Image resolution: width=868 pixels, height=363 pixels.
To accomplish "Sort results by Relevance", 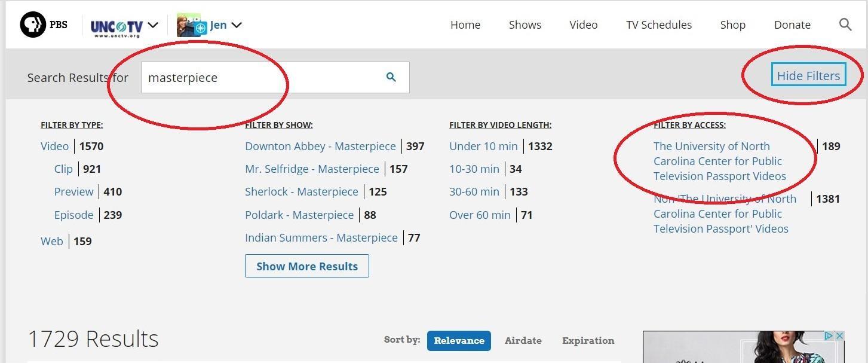I will [459, 340].
